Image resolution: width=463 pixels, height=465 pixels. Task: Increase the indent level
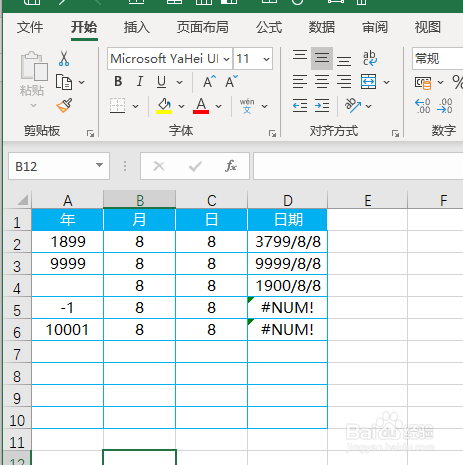click(x=322, y=106)
